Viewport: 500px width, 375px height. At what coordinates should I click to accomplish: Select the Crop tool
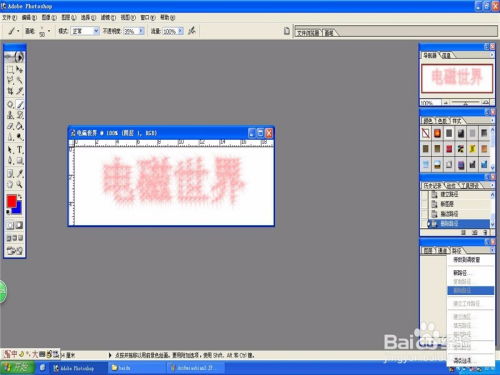click(x=10, y=91)
